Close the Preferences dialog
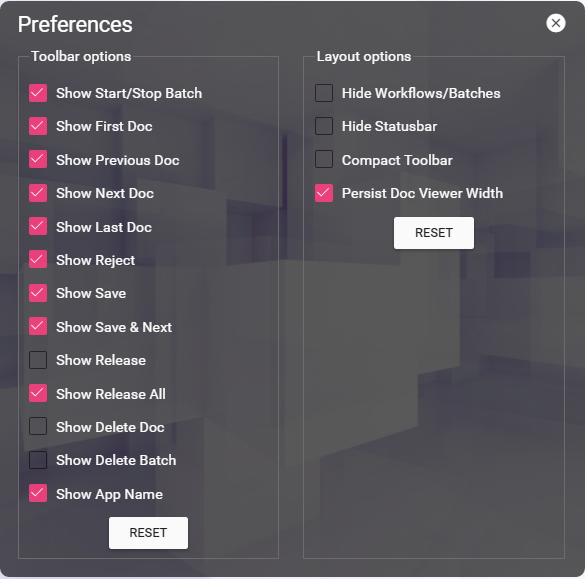The height and width of the screenshot is (579, 585). [556, 23]
